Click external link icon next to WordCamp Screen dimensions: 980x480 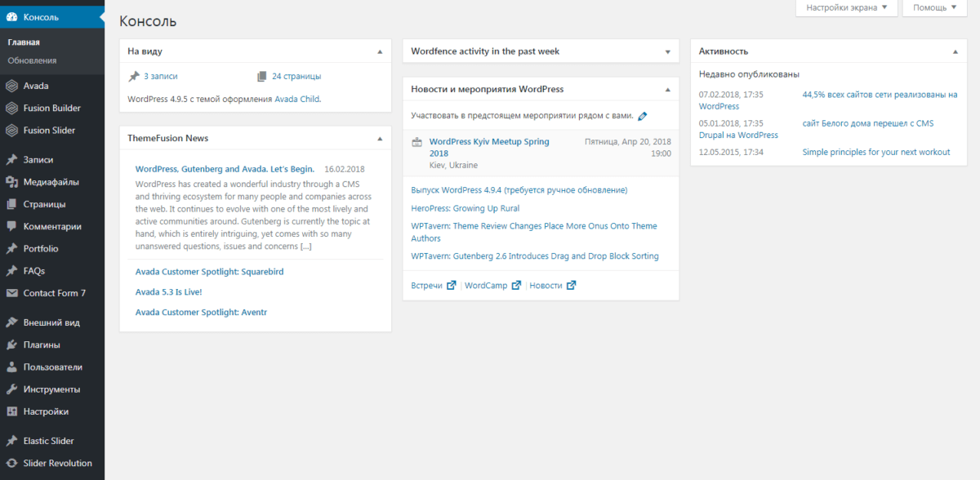click(x=515, y=286)
